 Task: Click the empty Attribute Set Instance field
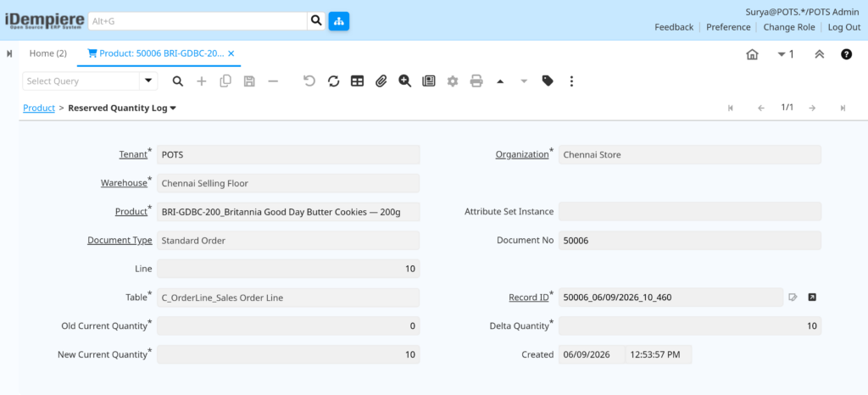(x=690, y=211)
